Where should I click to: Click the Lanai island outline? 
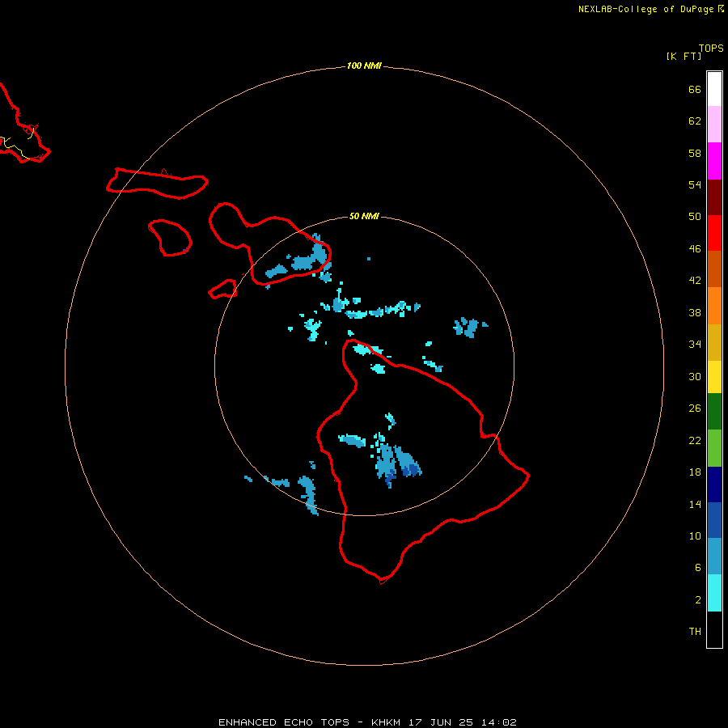pos(170,238)
